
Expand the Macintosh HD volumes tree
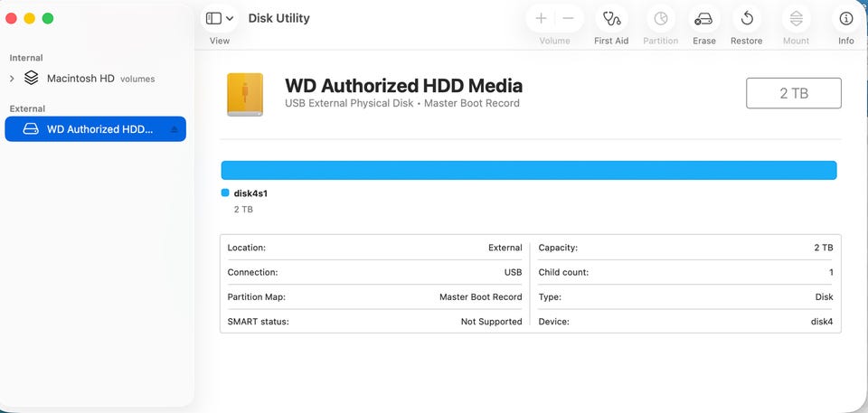pyautogui.click(x=12, y=79)
